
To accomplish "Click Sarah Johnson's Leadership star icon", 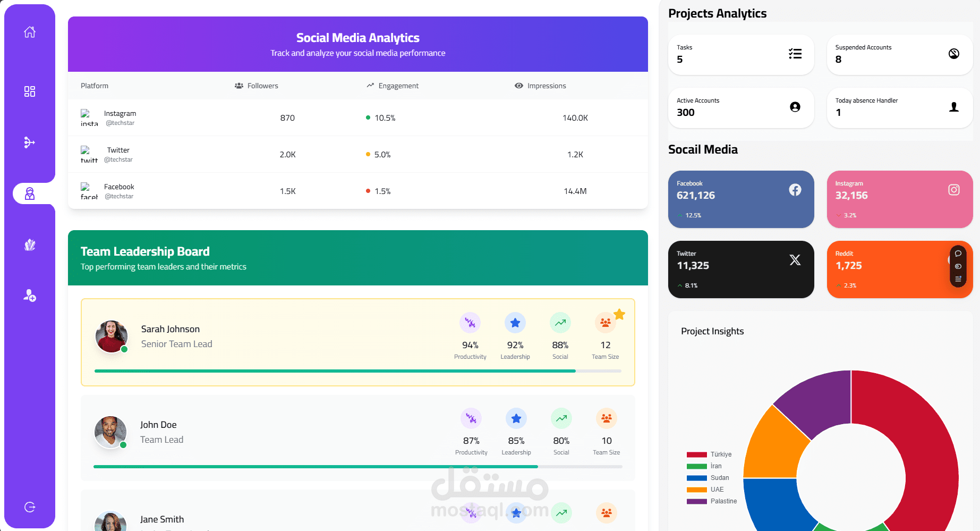I will 515,323.
